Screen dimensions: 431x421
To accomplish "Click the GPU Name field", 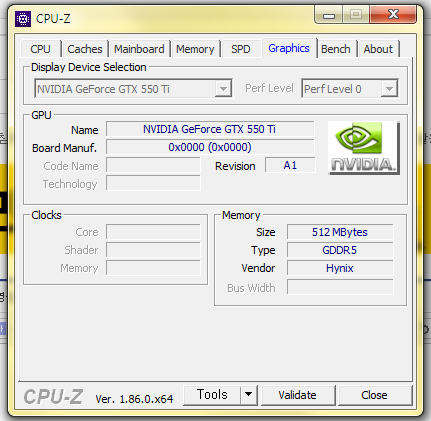I will (x=210, y=129).
